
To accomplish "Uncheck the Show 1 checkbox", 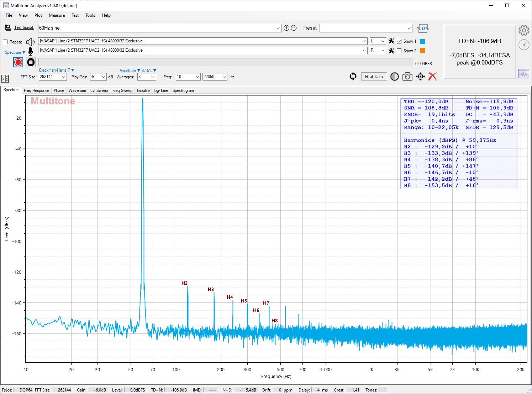I will click(399, 41).
